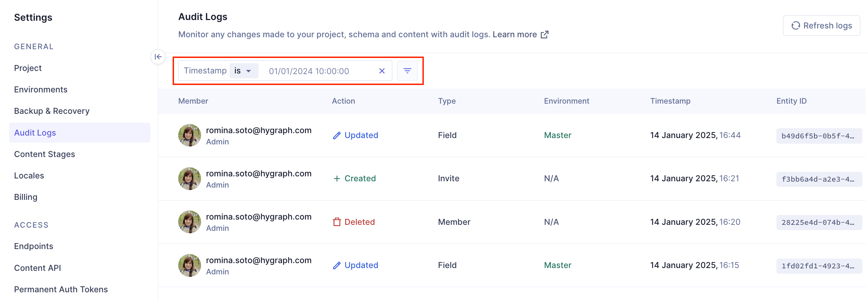This screenshot has width=868, height=300.
Task: Click the external link icon beside Learn more
Action: click(x=545, y=34)
